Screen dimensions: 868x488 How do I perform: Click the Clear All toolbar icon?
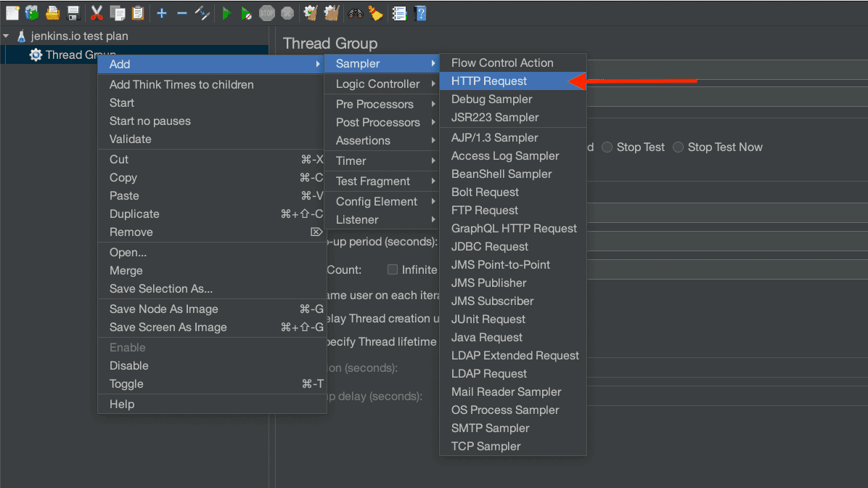click(331, 13)
